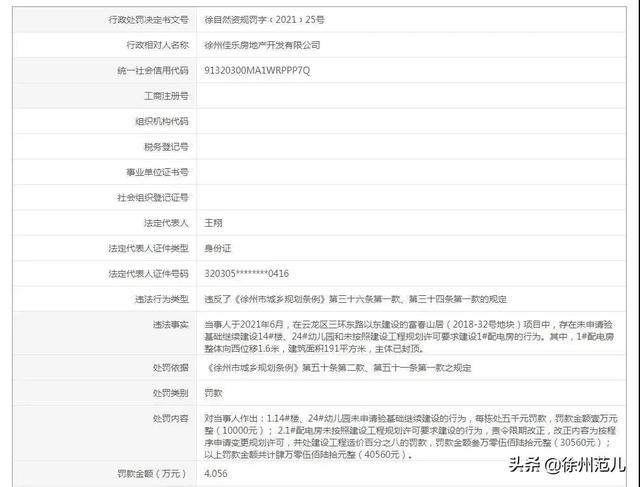
Task: Select label 行政相对人名称
Action: point(158,45)
